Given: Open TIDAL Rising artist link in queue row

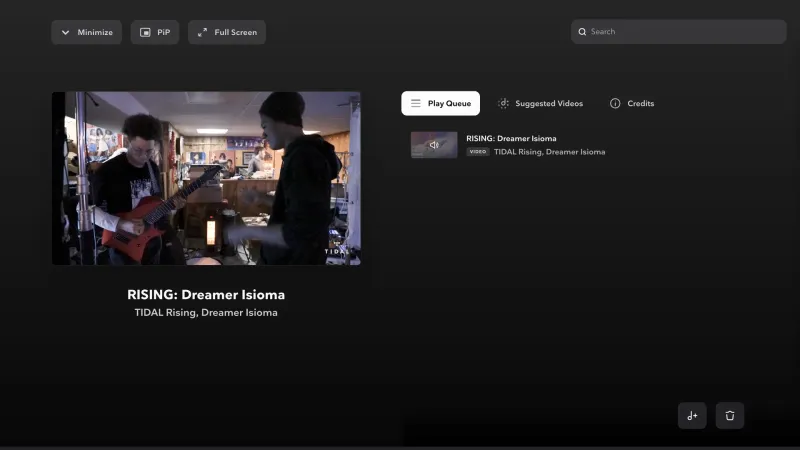Looking at the screenshot, I should point(517,152).
